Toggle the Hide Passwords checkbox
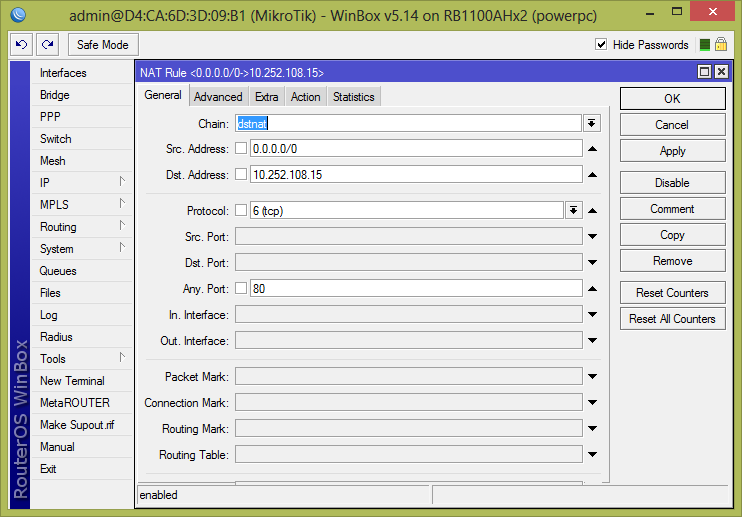This screenshot has height=517, width=742. click(x=601, y=44)
